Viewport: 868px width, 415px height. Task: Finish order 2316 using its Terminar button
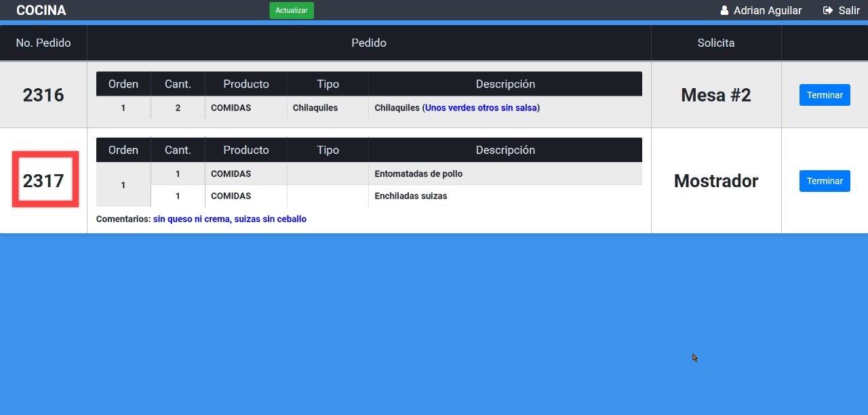click(825, 95)
